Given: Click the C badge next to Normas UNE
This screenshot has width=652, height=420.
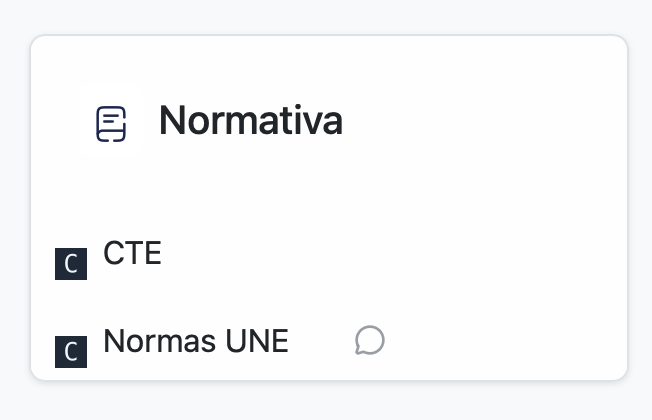Looking at the screenshot, I should (70, 352).
